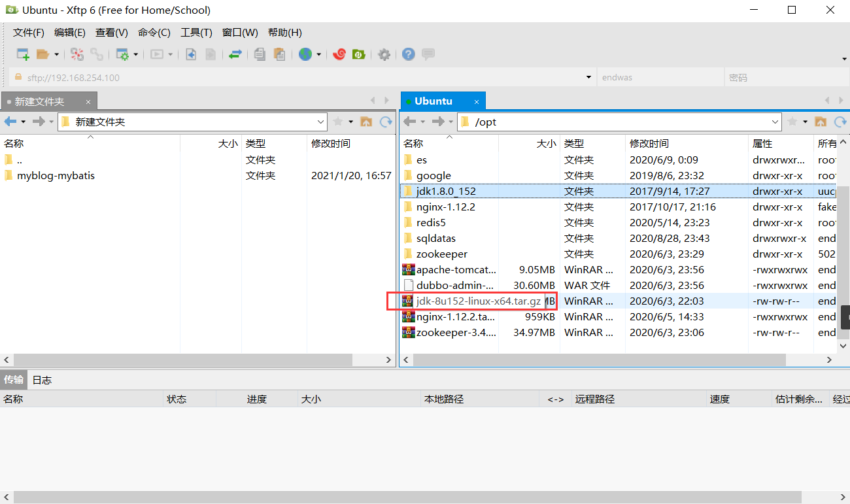Click the Reconnect chain-link icon

(97, 54)
